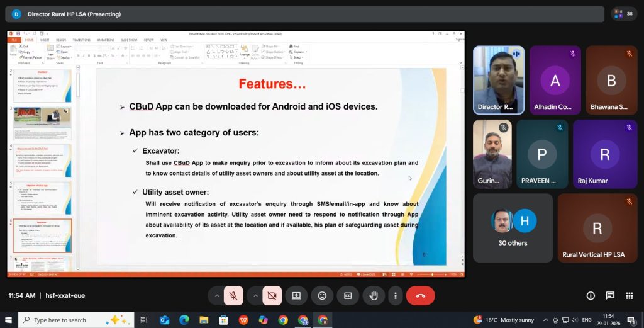This screenshot has width=644, height=328.
Task: Raise your hand in the meeting
Action: click(373, 295)
